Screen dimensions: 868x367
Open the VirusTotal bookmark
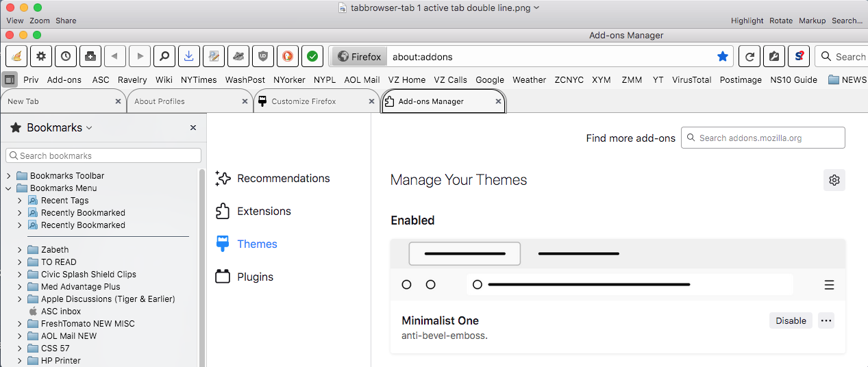[691, 79]
